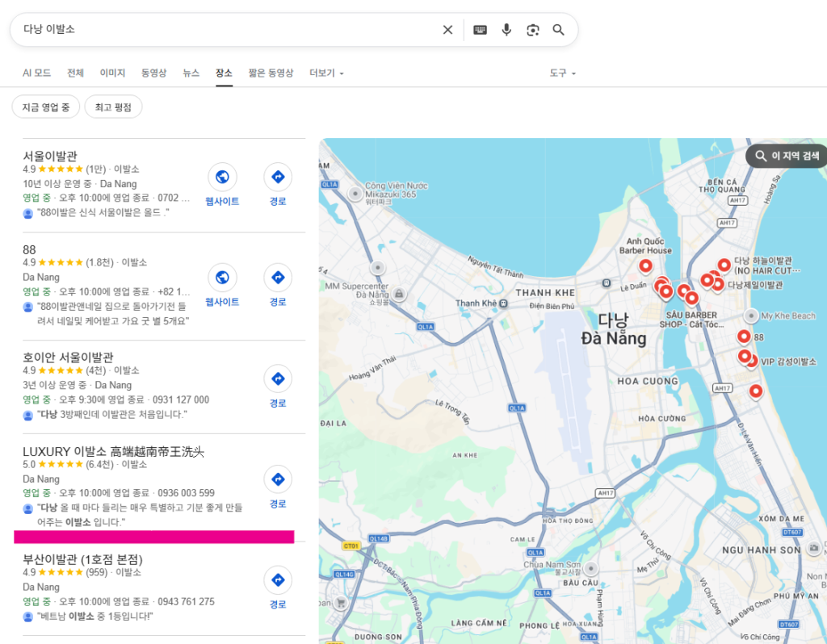Viewport: 827px width, 644px height.
Task: Open the 88 barbershop website globe icon
Action: click(x=222, y=277)
